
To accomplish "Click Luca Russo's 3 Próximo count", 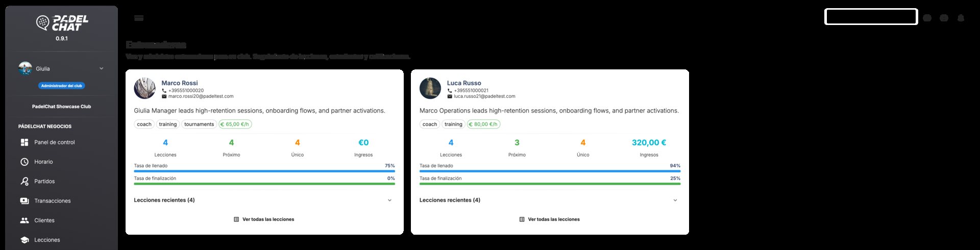I will pyautogui.click(x=517, y=142).
